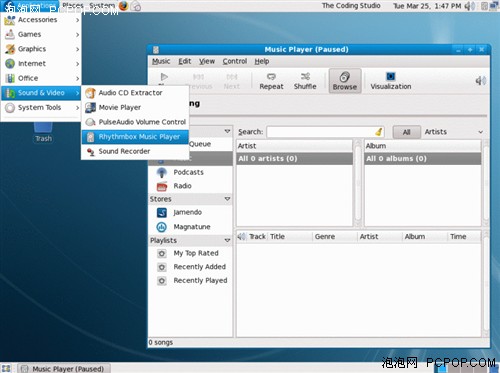The height and width of the screenshot is (373, 500).
Task: Click the panel volume icon
Action: click(x=470, y=6)
